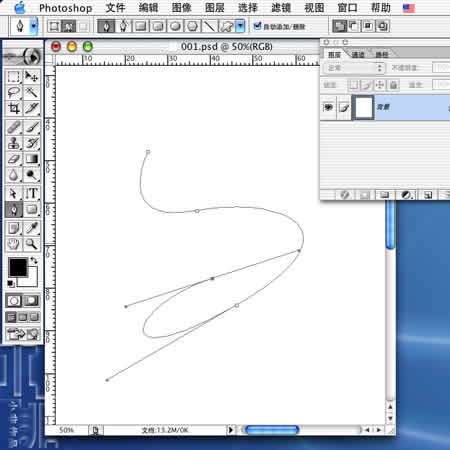Select the Type tool

point(32,193)
